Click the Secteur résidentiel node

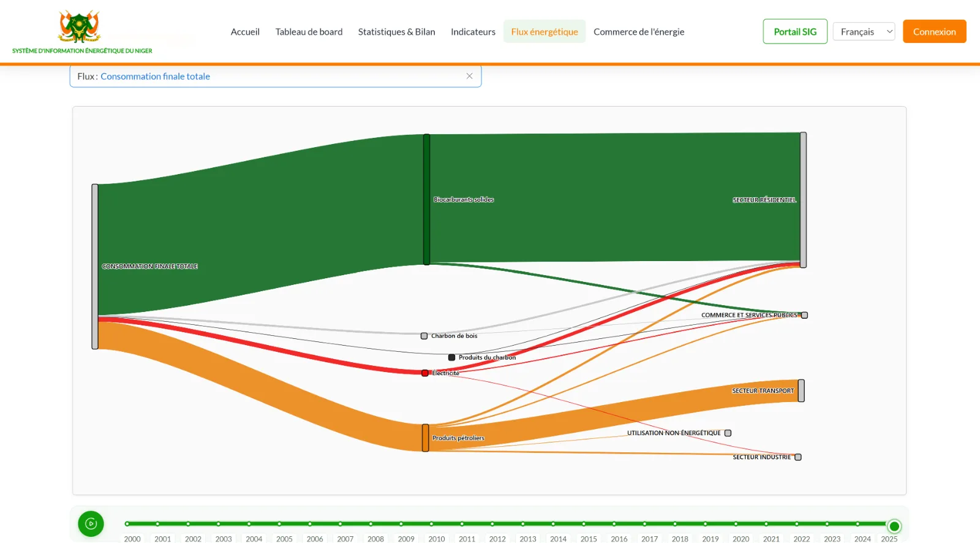[803, 200]
